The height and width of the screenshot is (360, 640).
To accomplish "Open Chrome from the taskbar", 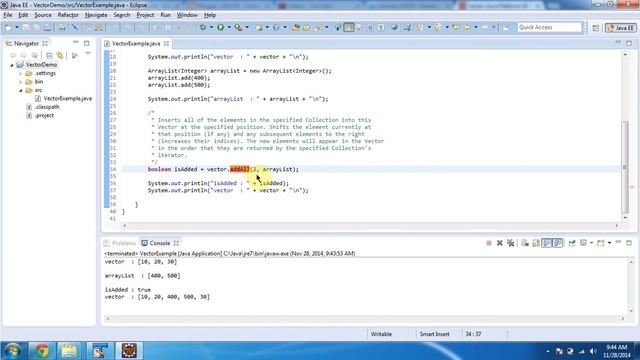I will pos(41,351).
